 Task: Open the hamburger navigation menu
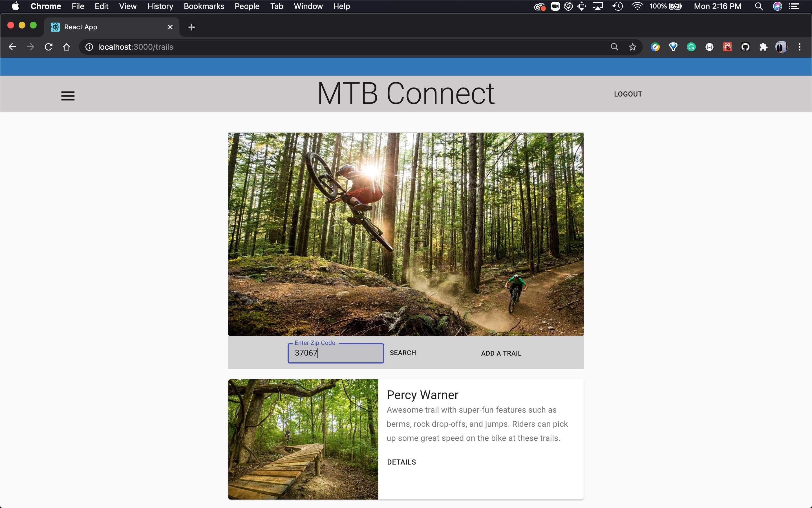68,96
